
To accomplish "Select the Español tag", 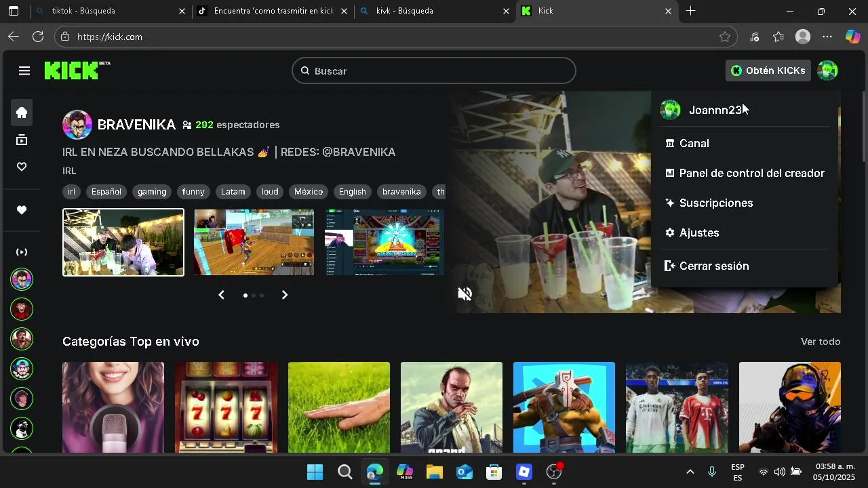I will 106,192.
